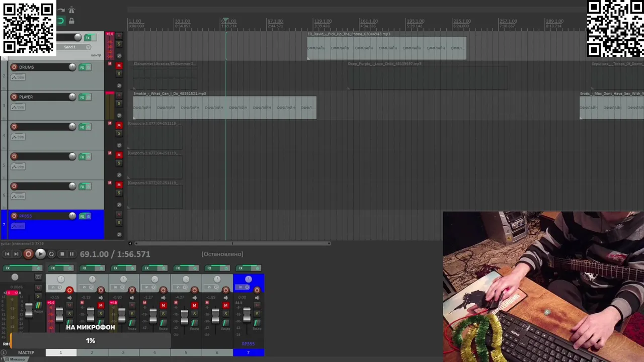Mute the RP355 track in track panel
This screenshot has width=644, height=362.
[x=119, y=215]
